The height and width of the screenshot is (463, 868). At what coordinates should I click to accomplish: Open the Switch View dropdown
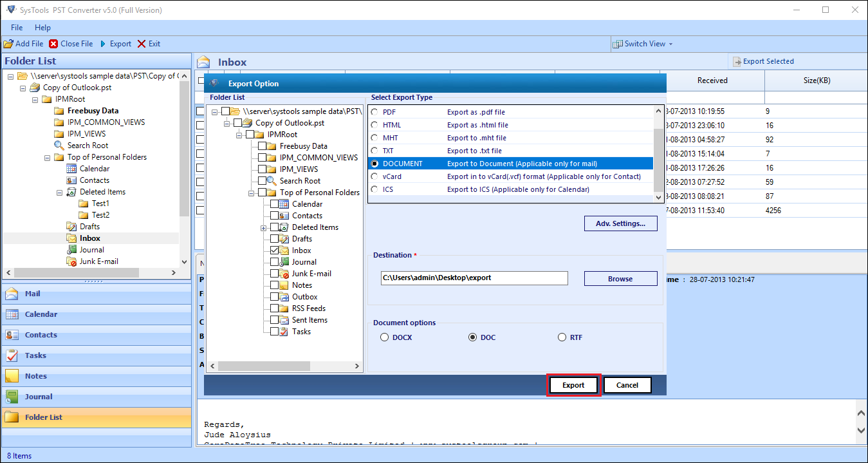coord(643,44)
